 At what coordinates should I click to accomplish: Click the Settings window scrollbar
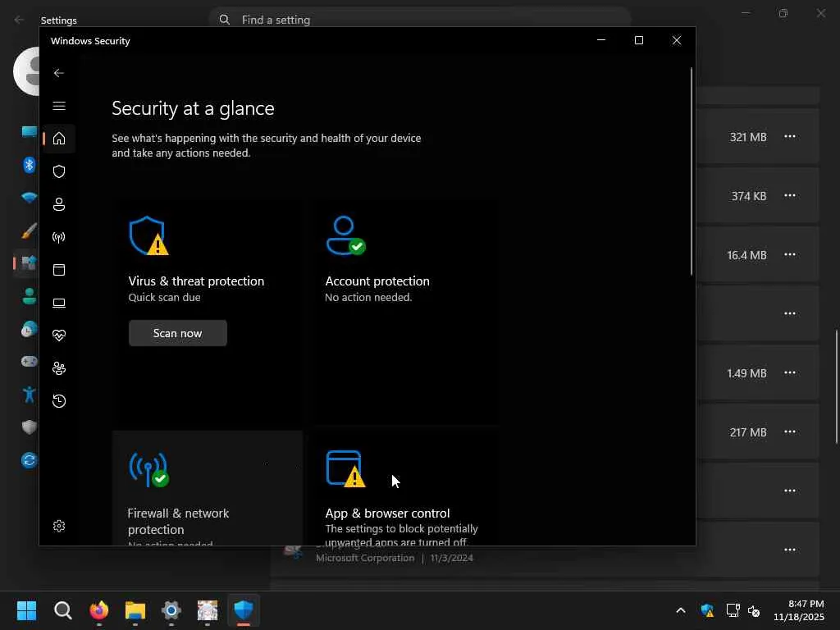[836, 387]
